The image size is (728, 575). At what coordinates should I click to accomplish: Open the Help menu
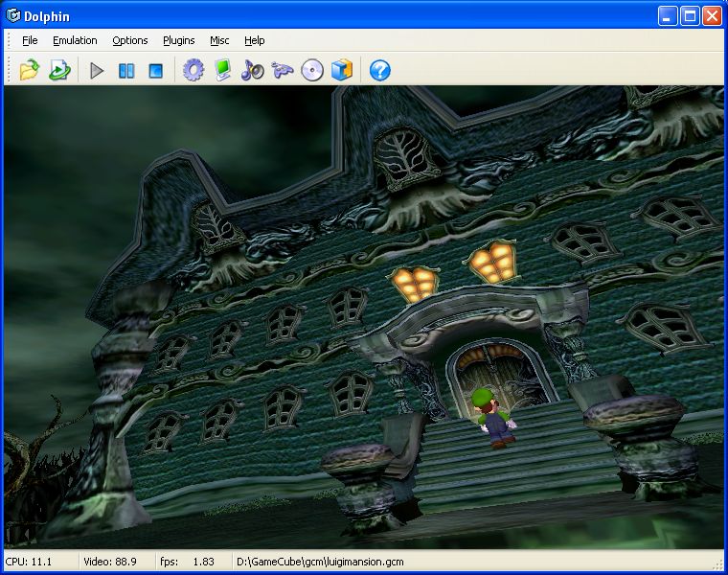pos(254,40)
